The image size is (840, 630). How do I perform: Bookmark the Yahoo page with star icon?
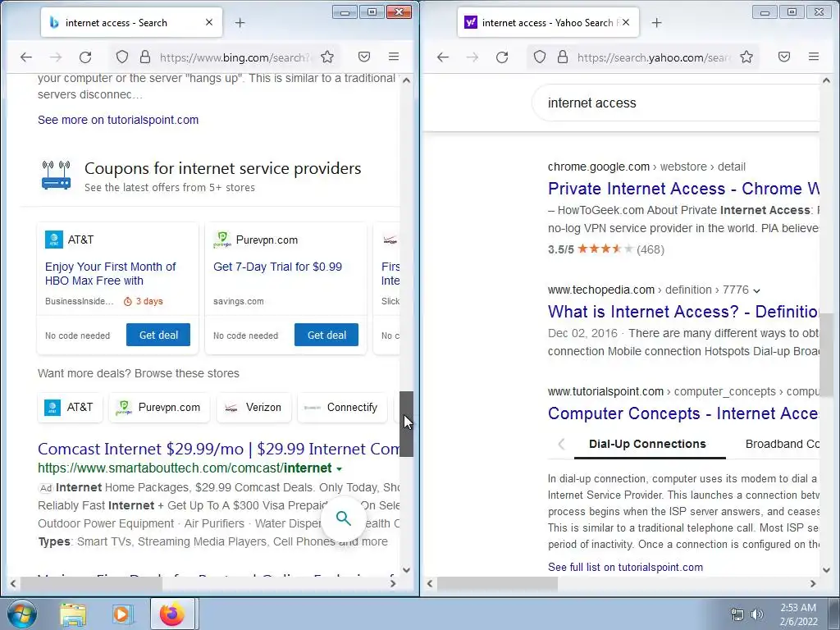pos(746,57)
